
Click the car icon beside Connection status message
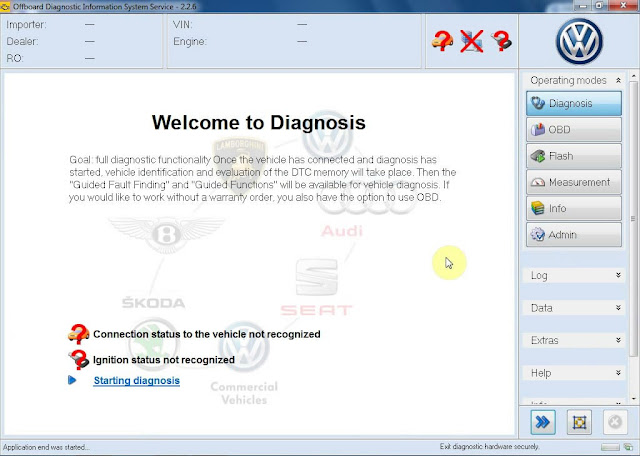78,334
